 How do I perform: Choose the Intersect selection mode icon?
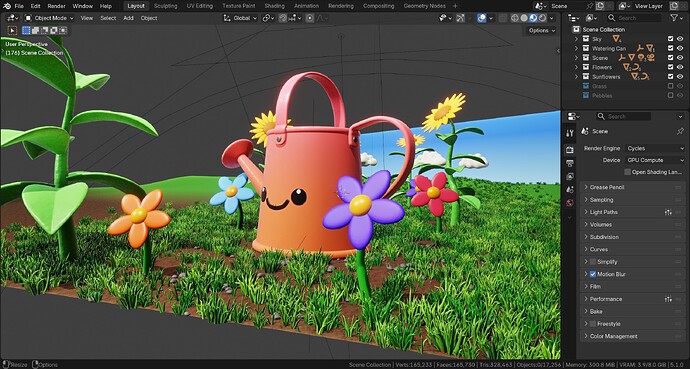(x=63, y=30)
